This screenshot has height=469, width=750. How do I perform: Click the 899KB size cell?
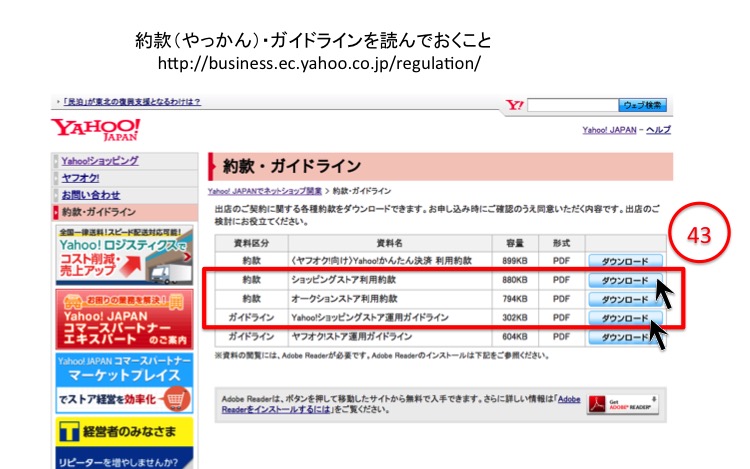(515, 261)
